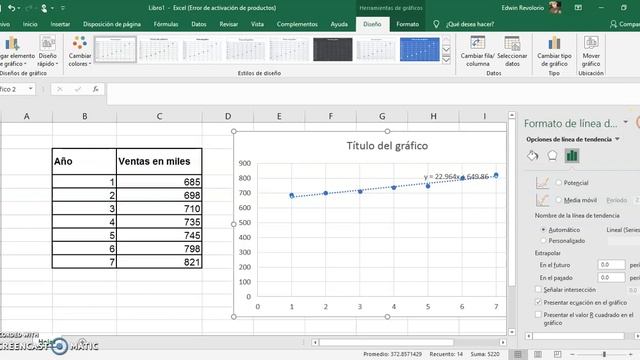This screenshot has height=360, width=640.
Task: Select the first chart style thumbnail
Action: (115, 49)
